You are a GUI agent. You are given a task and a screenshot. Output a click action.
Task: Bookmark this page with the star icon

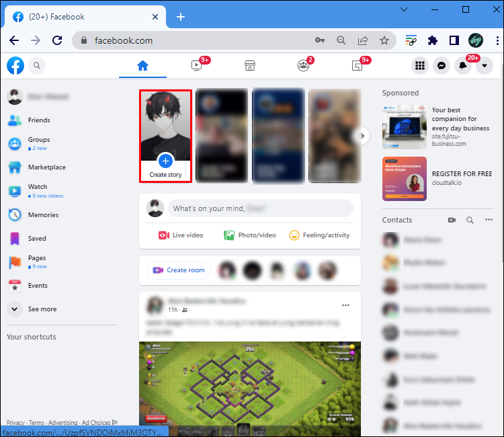384,40
